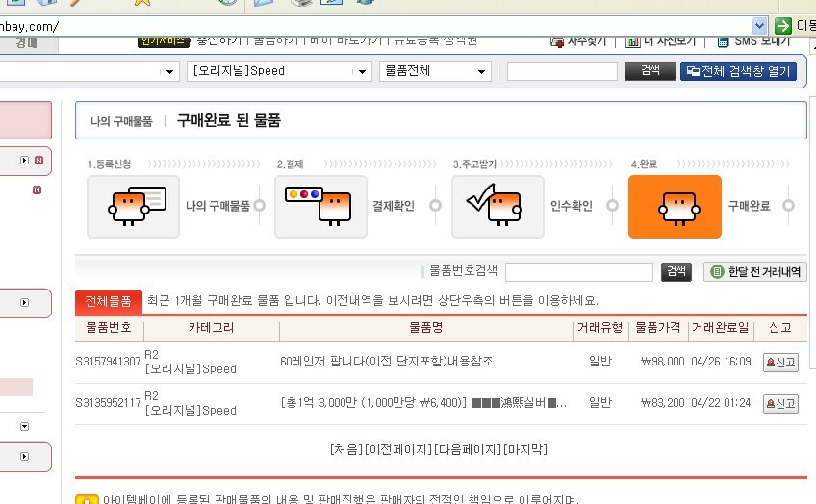This screenshot has height=504, width=816.
Task: Open SMS 보내기 in top bar
Action: (x=758, y=41)
